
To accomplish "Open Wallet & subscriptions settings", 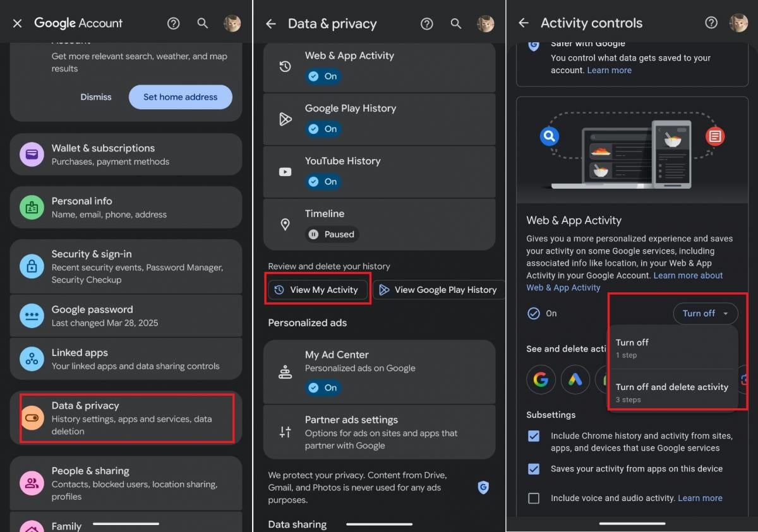I will pyautogui.click(x=126, y=154).
